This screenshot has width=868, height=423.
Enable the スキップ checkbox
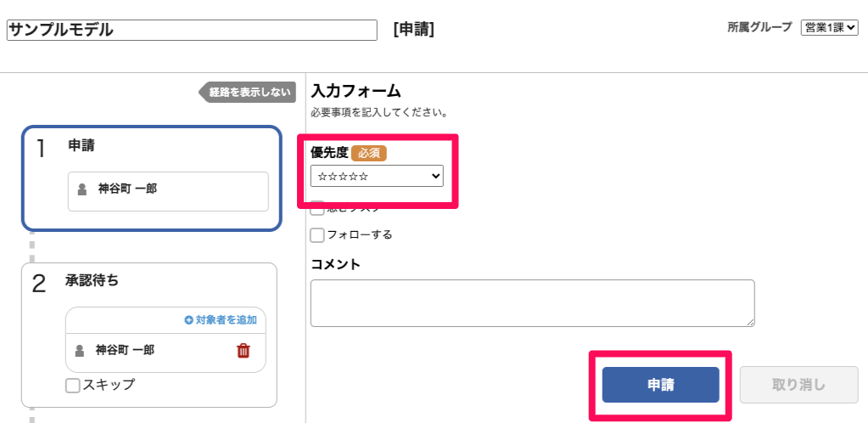74,386
